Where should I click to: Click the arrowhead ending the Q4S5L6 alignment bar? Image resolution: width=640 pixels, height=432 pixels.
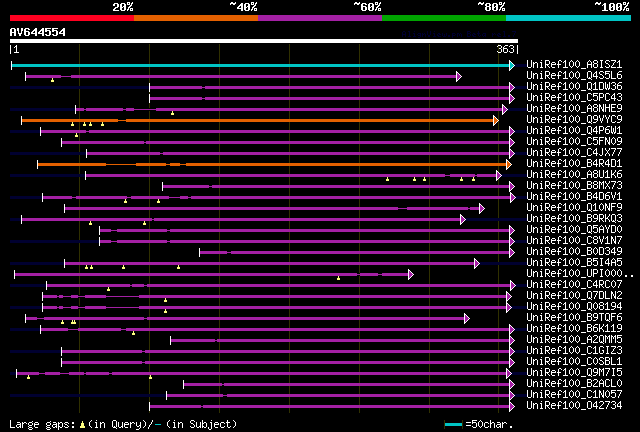(x=459, y=76)
